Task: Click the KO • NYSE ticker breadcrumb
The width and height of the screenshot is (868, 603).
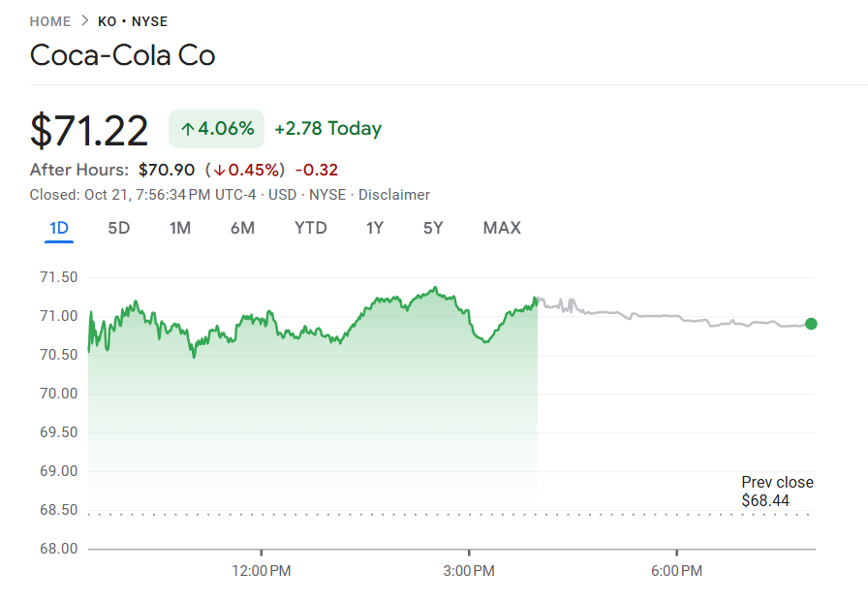Action: point(133,21)
